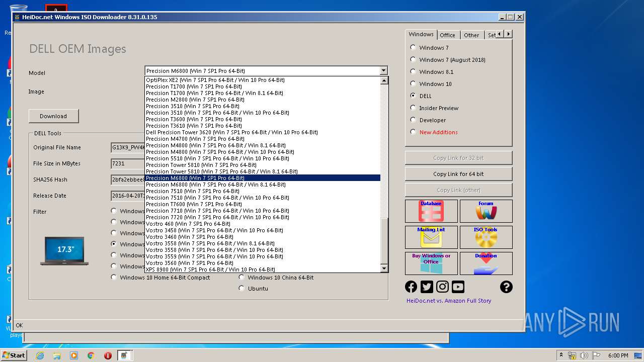Click the model list scroll up arrow
This screenshot has width=644, height=362.
pos(384,80)
